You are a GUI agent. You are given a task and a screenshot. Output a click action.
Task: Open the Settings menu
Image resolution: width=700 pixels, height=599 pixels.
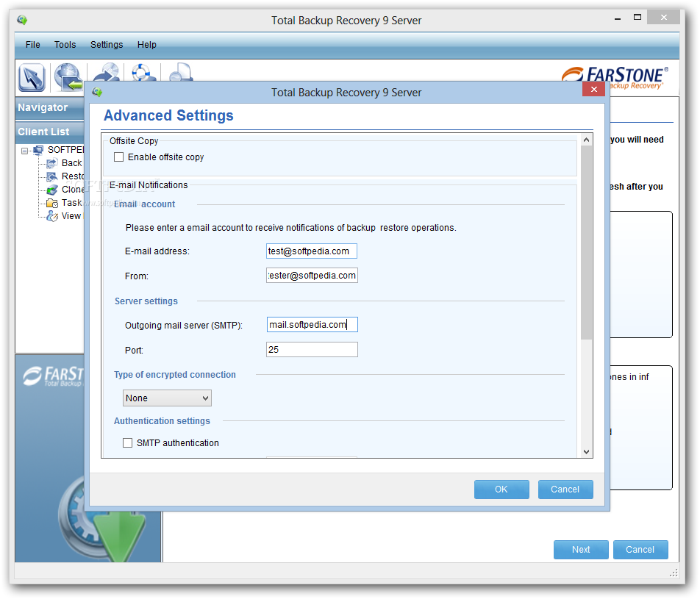[107, 45]
